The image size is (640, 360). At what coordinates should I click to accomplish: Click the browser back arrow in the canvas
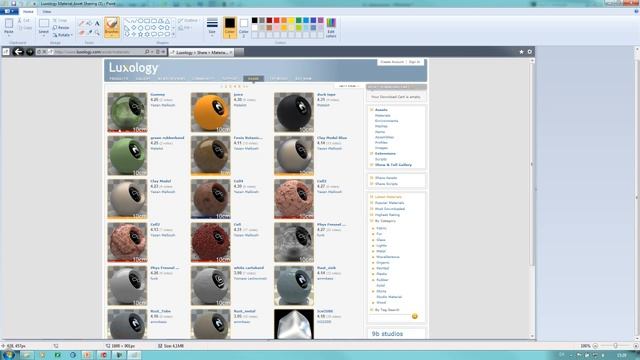[x=18, y=52]
